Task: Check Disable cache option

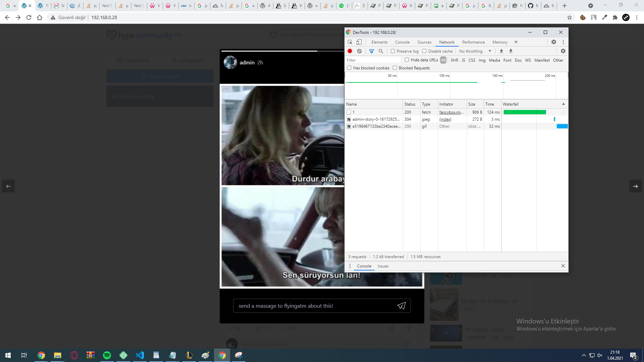Action: 424,51
